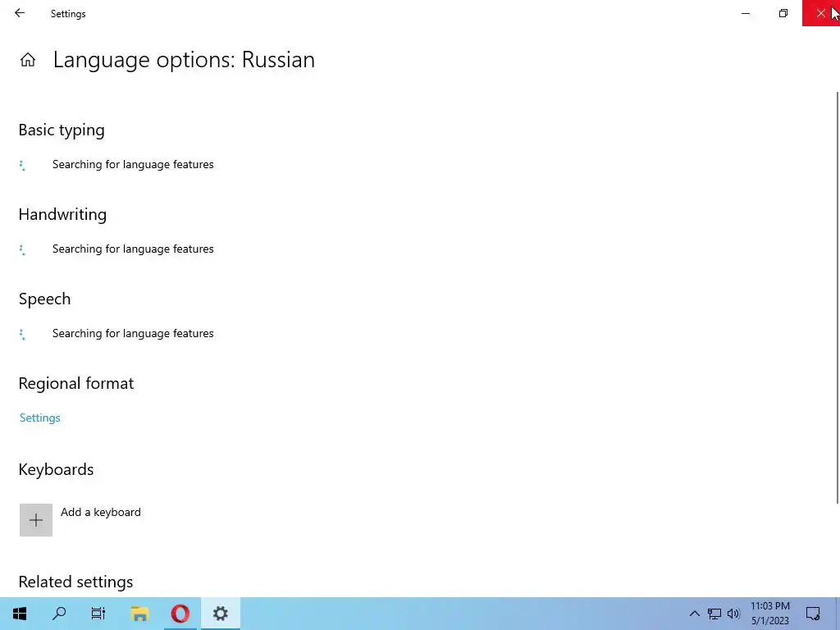Click Language options: Russian title

tap(184, 59)
